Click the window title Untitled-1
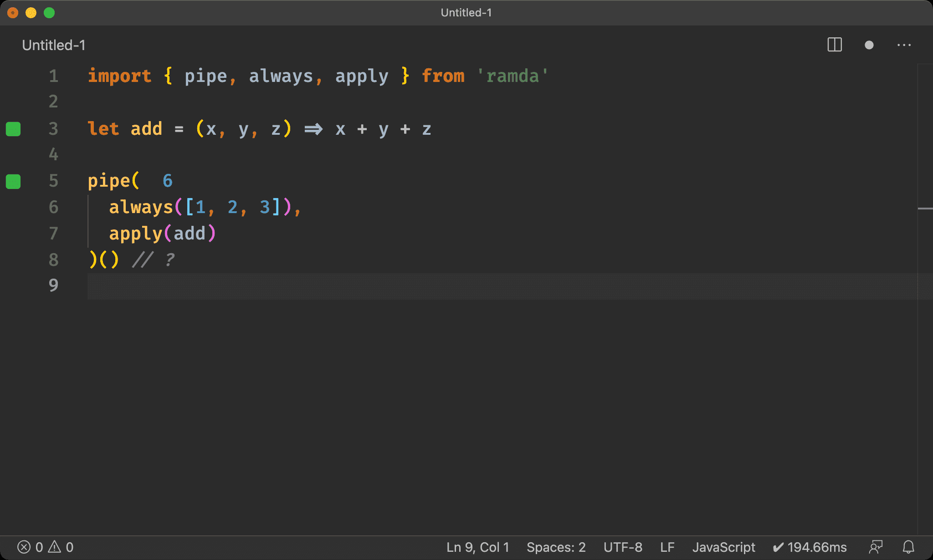This screenshot has width=933, height=560. pyautogui.click(x=466, y=13)
